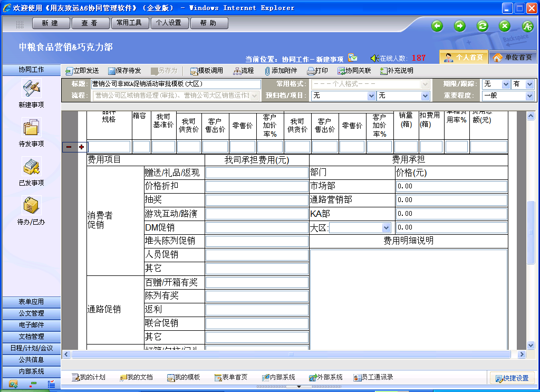Click the 添加附件 paperclip icon
Screen dimensions: 540x392
pos(267,71)
